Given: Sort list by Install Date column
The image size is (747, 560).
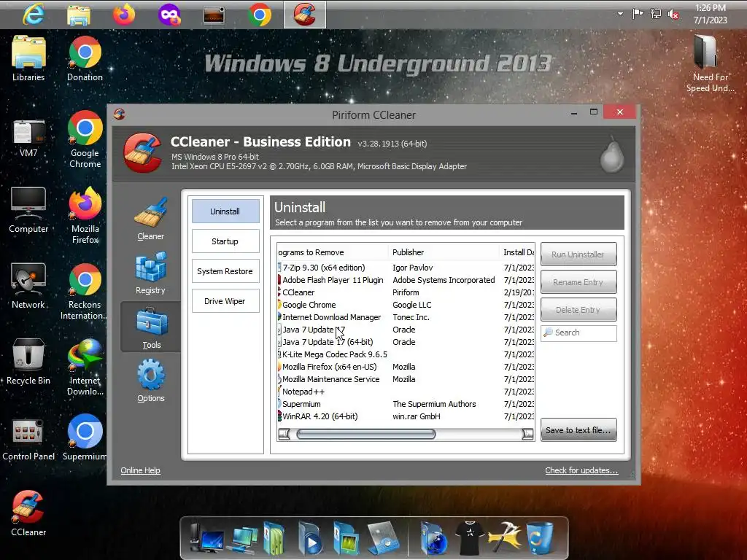Looking at the screenshot, I should tap(517, 252).
